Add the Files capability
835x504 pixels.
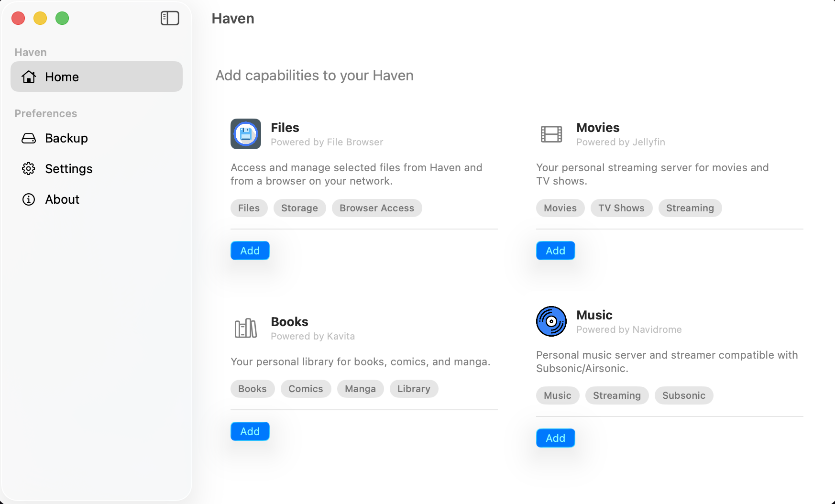[250, 251]
